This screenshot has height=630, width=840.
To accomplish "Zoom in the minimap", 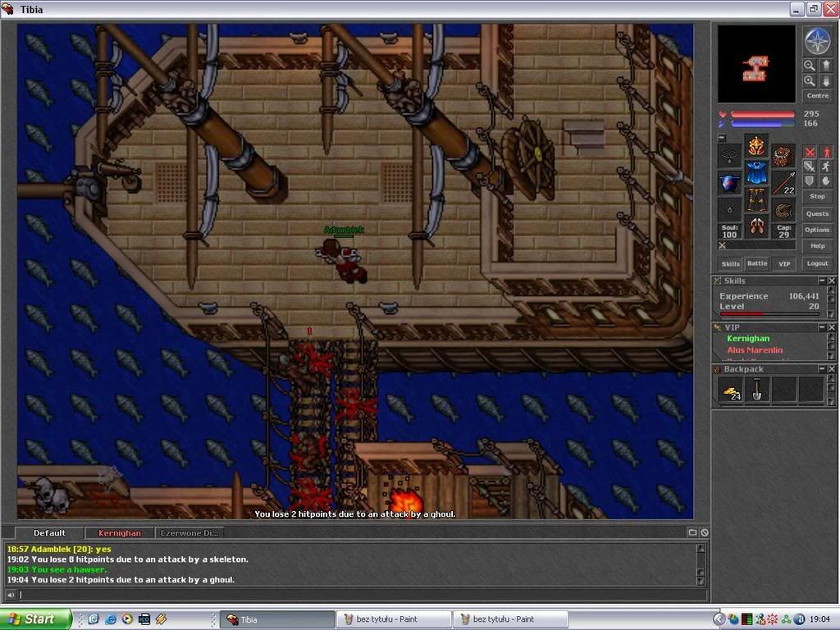I will click(809, 81).
